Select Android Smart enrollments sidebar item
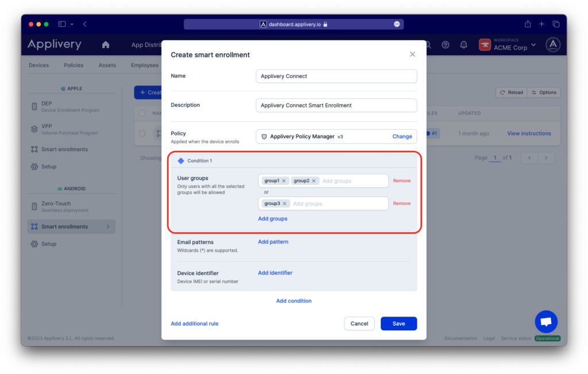The image size is (588, 374). [71, 226]
